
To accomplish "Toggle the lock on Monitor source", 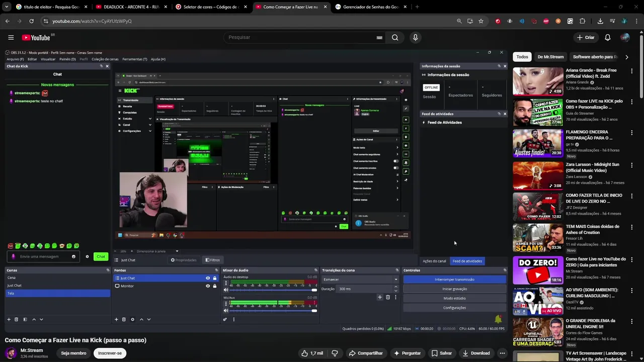I will pyautogui.click(x=215, y=286).
